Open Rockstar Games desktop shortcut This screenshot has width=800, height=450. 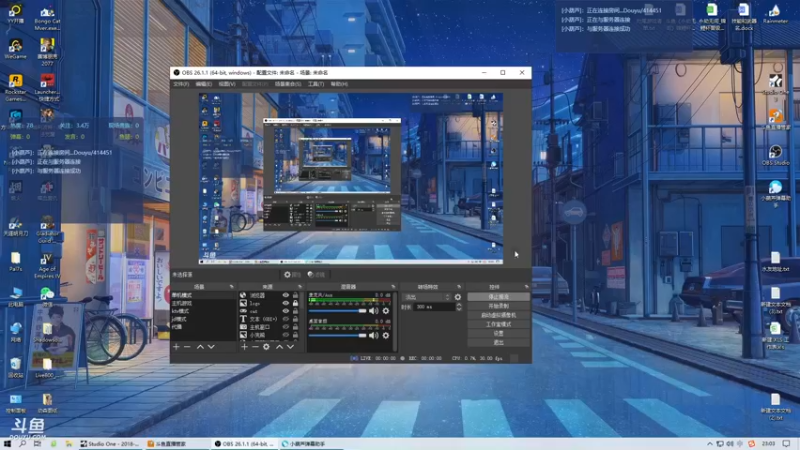(x=15, y=87)
